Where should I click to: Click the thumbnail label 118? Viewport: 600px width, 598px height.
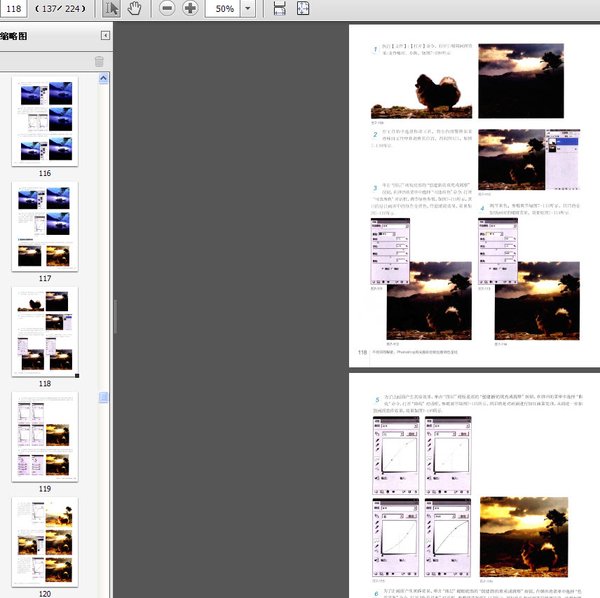pos(45,384)
